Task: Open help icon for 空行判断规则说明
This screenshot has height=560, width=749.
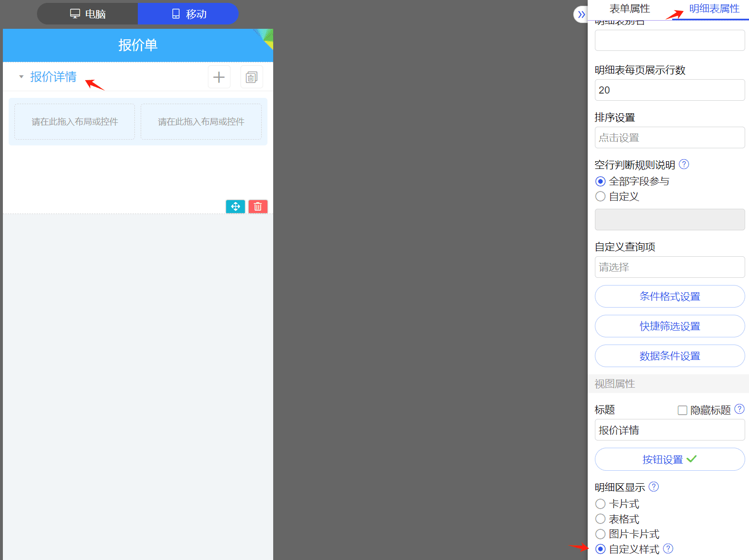Action: click(684, 165)
